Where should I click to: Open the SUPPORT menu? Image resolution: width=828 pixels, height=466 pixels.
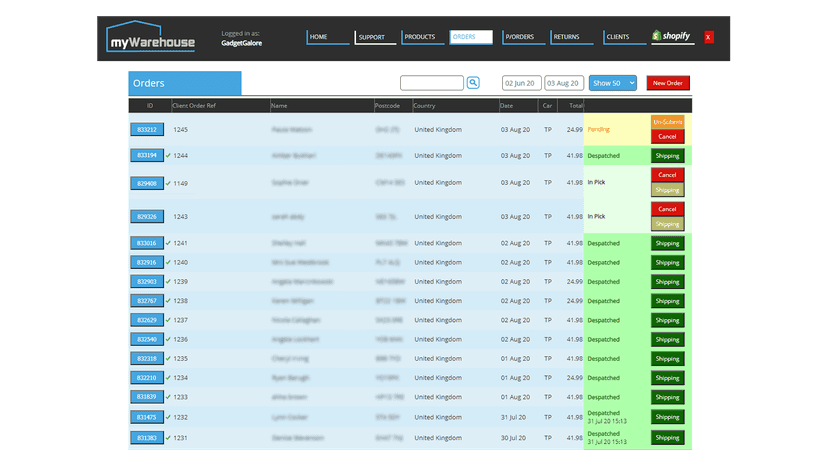coord(375,37)
